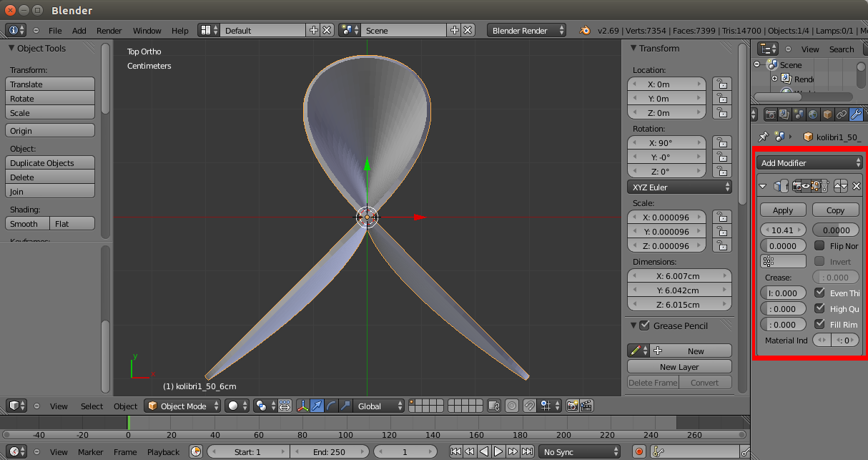Open the XYZ Euler rotation mode dropdown
The height and width of the screenshot is (460, 868).
[679, 187]
